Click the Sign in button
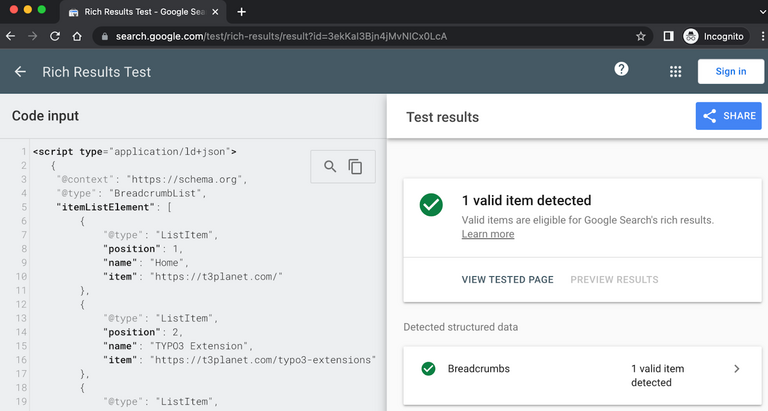The width and height of the screenshot is (768, 411). click(x=730, y=71)
